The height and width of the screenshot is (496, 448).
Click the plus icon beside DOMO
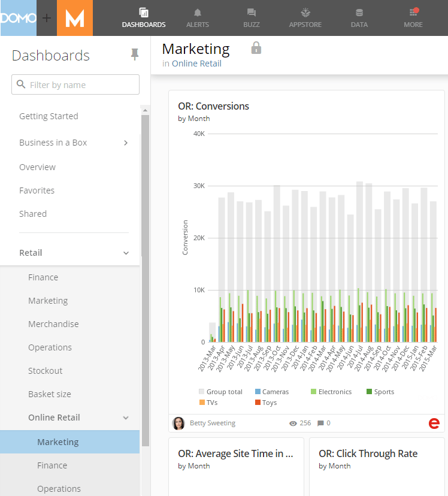pyautogui.click(x=47, y=18)
